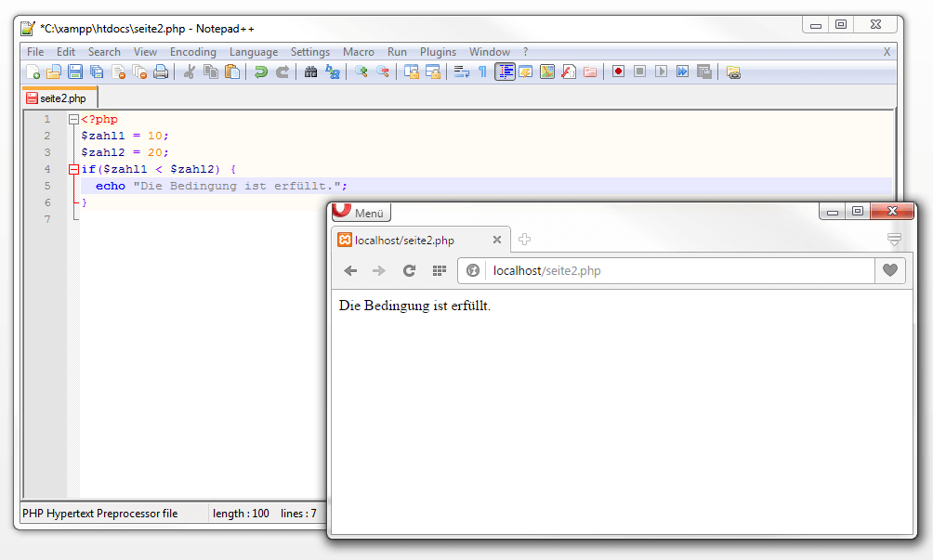Viewport: 933px width, 560px height.
Task: Open the Encoding menu
Action: click(x=192, y=52)
